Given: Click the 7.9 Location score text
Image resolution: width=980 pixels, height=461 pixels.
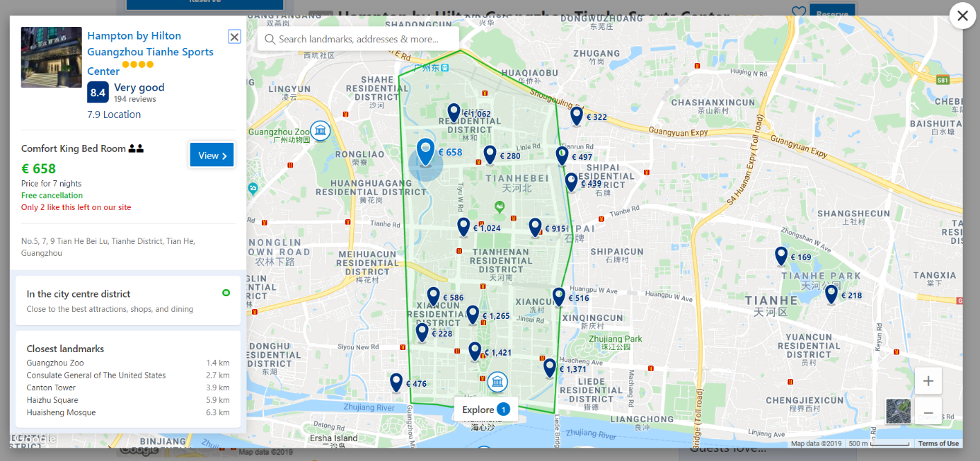Looking at the screenshot, I should (114, 115).
